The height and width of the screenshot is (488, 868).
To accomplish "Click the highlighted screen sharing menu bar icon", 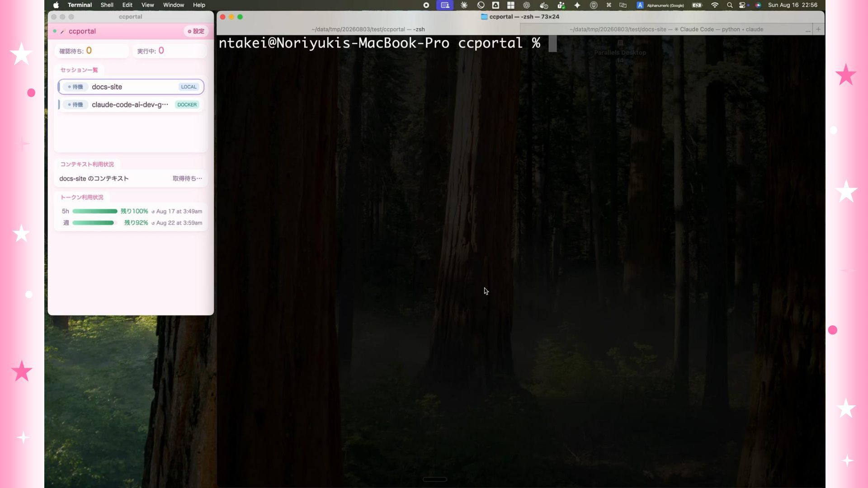I will 445,5.
